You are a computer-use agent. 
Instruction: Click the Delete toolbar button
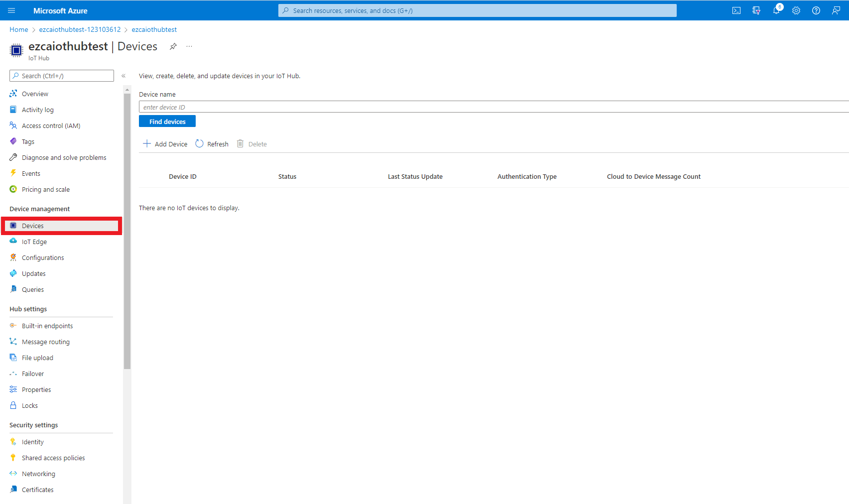tap(252, 144)
